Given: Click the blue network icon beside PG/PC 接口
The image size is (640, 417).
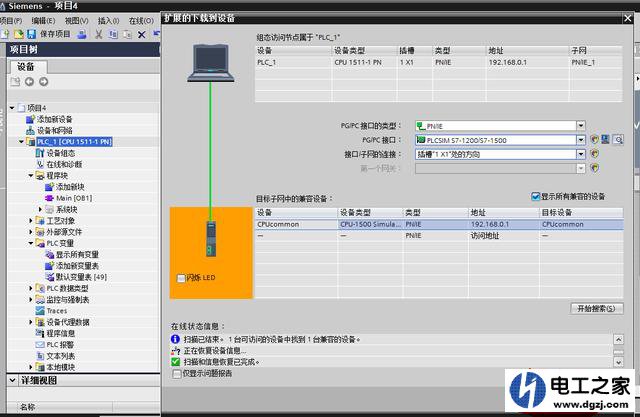Looking at the screenshot, I should [x=605, y=140].
